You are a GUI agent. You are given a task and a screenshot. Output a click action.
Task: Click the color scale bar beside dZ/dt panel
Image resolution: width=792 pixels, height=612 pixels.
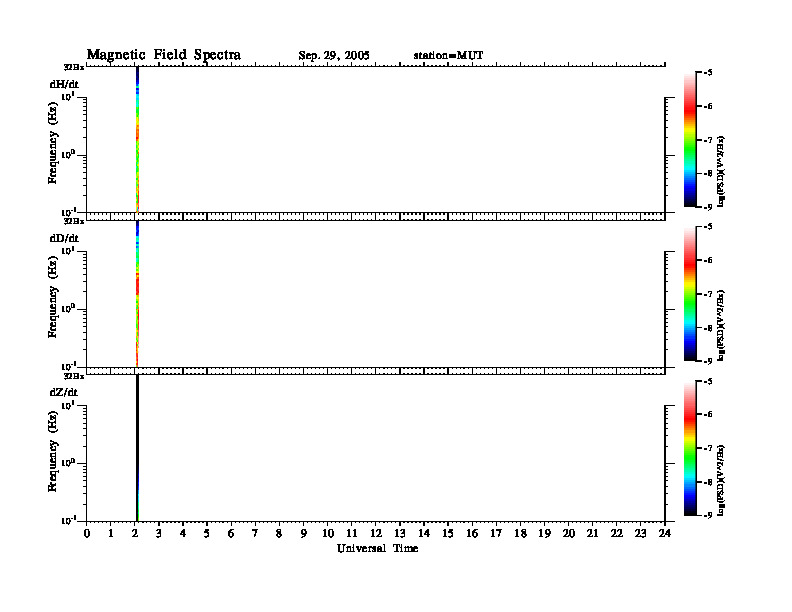(689, 448)
